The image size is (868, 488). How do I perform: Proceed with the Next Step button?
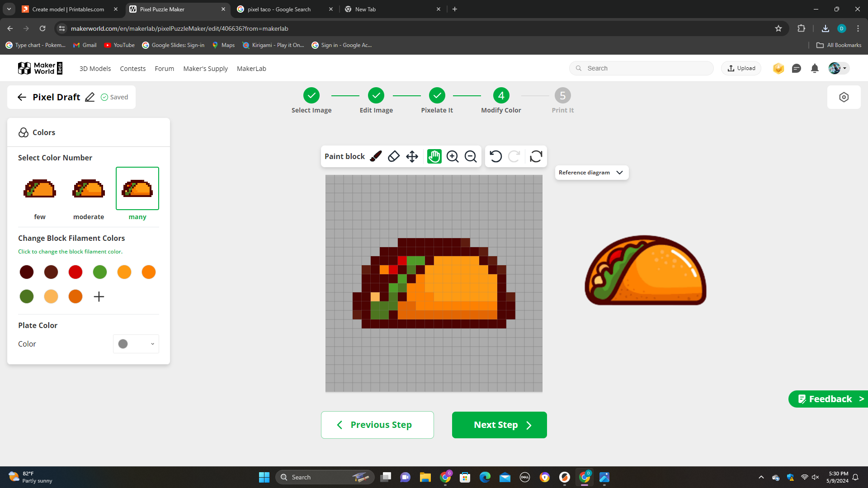(499, 425)
